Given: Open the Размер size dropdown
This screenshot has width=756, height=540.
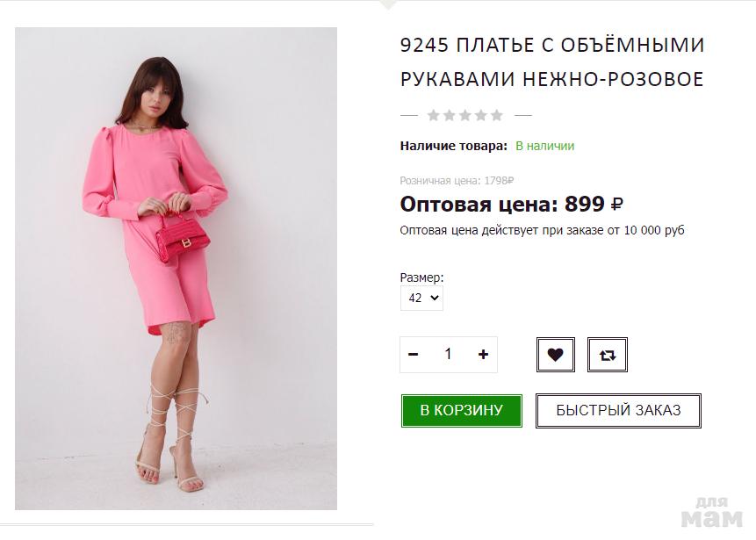Looking at the screenshot, I should (421, 298).
